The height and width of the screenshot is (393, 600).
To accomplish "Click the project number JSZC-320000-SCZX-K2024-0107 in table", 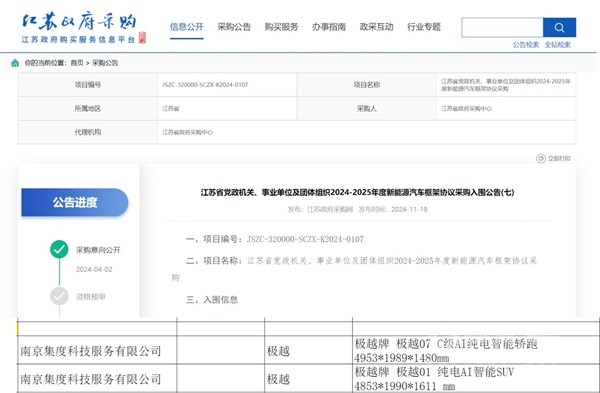I will click(x=205, y=85).
